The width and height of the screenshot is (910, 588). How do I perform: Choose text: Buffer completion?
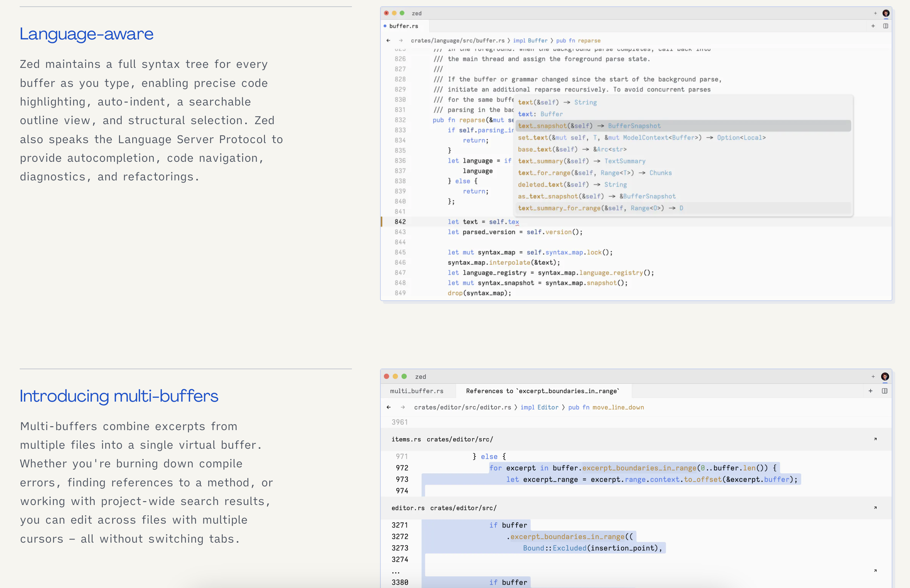coord(683,114)
